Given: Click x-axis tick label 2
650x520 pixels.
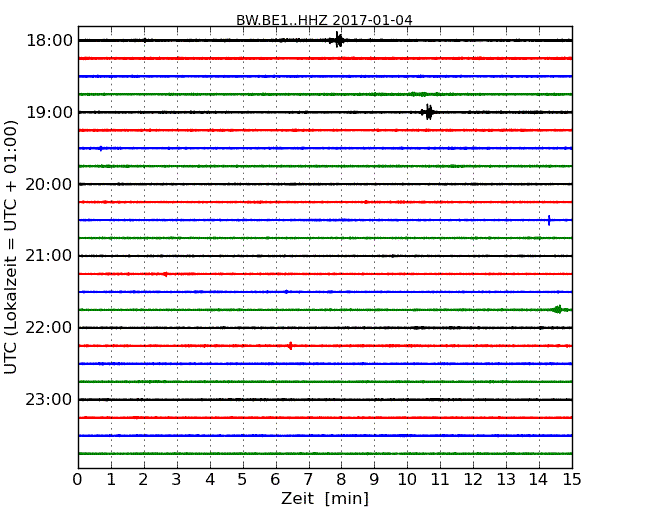Looking at the screenshot, I should pos(143,479).
